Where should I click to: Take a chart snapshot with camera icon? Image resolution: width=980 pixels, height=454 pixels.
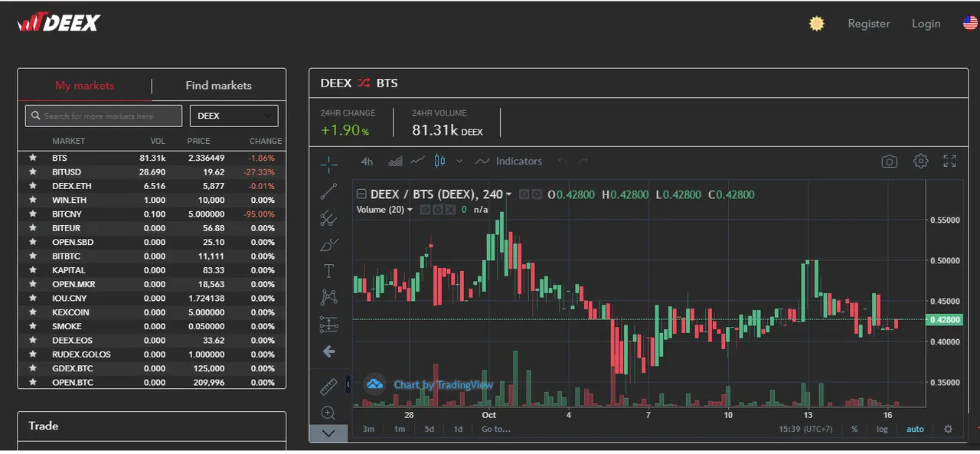(x=889, y=162)
